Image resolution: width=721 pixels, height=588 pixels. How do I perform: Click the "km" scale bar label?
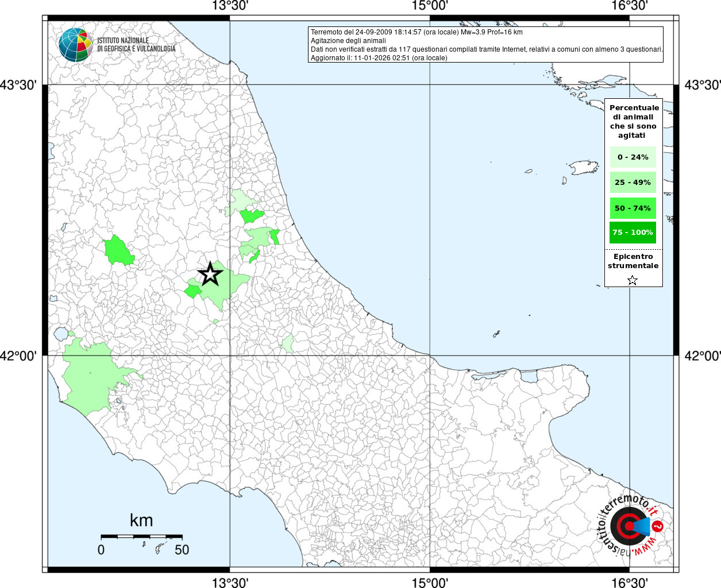(x=141, y=520)
